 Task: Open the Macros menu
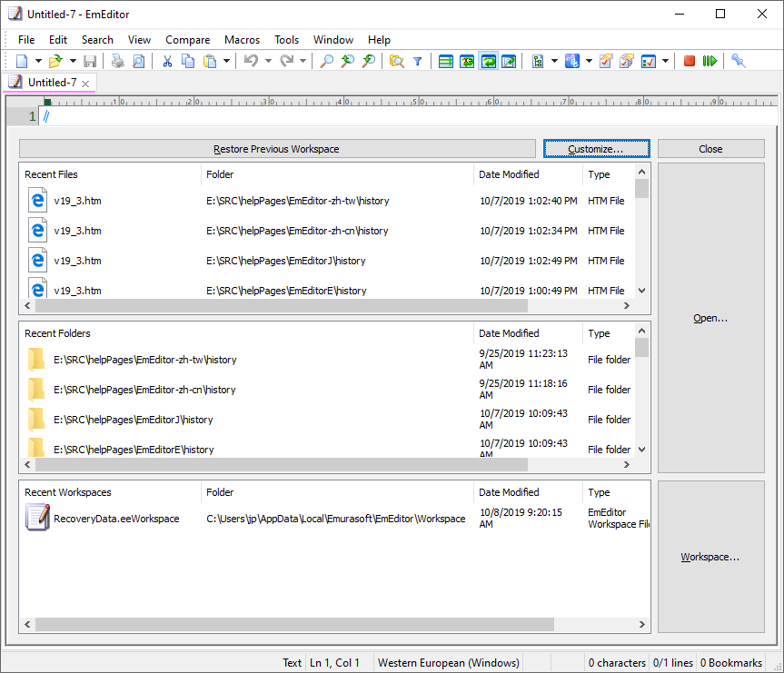click(x=242, y=39)
